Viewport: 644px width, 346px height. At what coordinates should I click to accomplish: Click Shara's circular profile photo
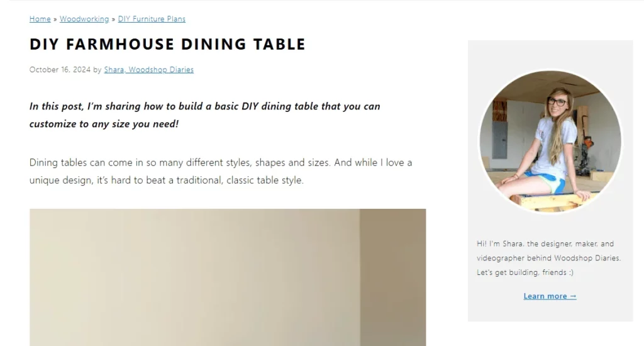(x=550, y=142)
